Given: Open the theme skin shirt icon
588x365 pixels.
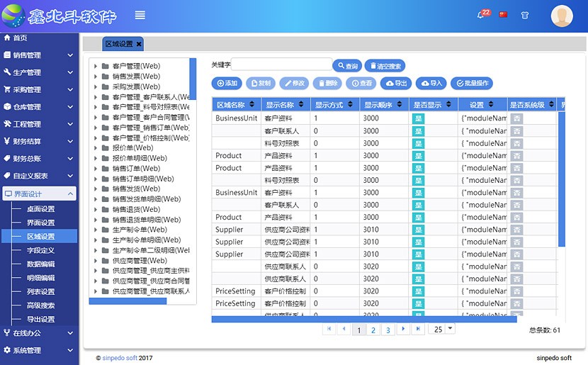Looking at the screenshot, I should pyautogui.click(x=525, y=14).
